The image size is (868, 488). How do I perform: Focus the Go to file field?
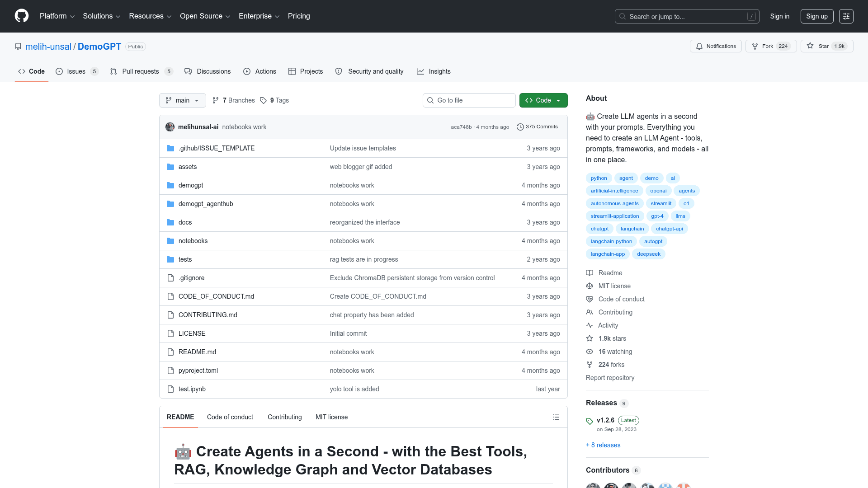pyautogui.click(x=469, y=100)
